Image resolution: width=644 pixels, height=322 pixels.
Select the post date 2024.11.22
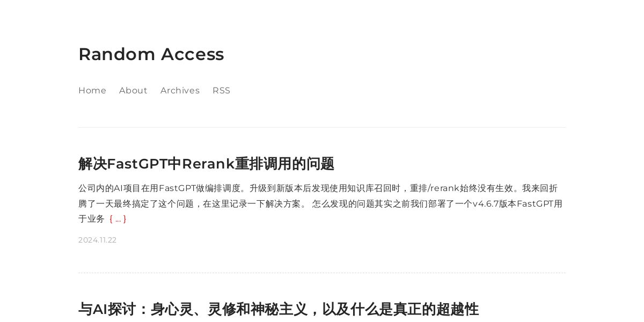97,240
